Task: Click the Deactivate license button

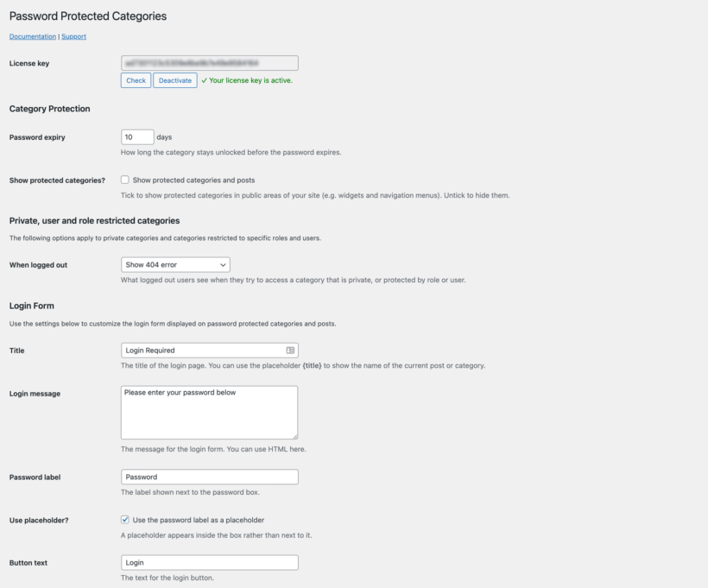Action: pyautogui.click(x=174, y=80)
